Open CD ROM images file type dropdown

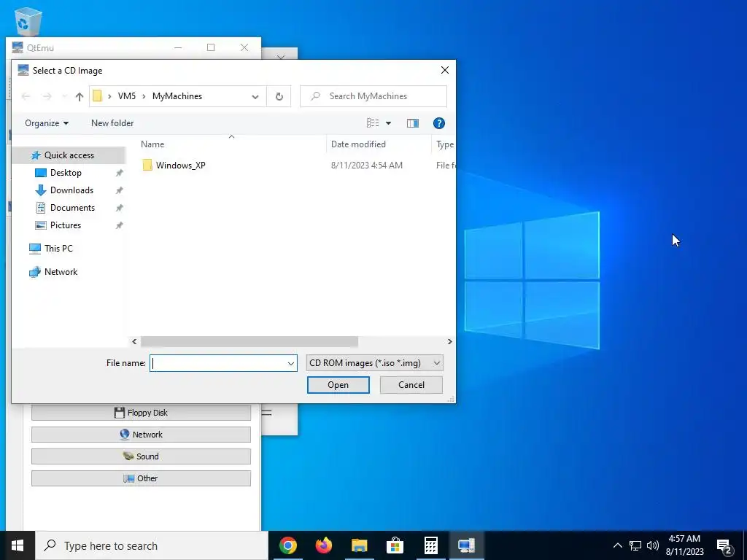tap(375, 363)
